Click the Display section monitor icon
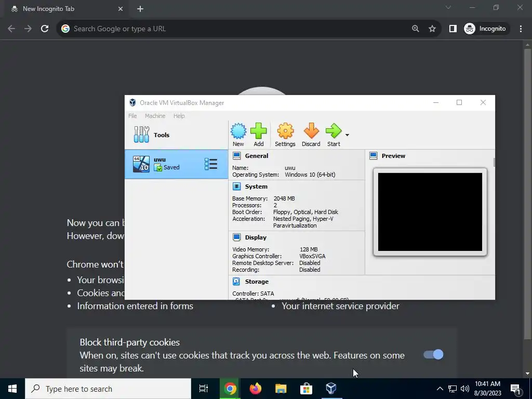 click(236, 237)
